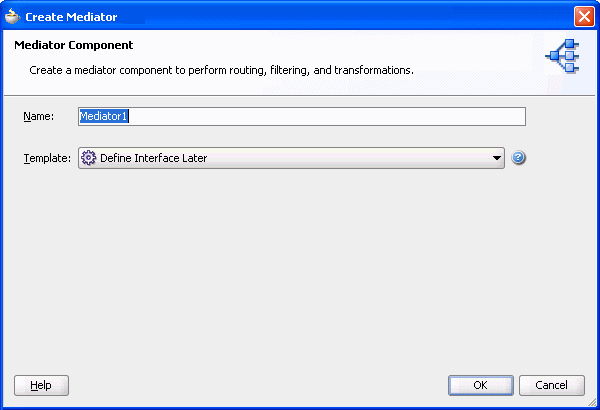Click the blue help icon beside Template
600x410 pixels.
point(518,158)
